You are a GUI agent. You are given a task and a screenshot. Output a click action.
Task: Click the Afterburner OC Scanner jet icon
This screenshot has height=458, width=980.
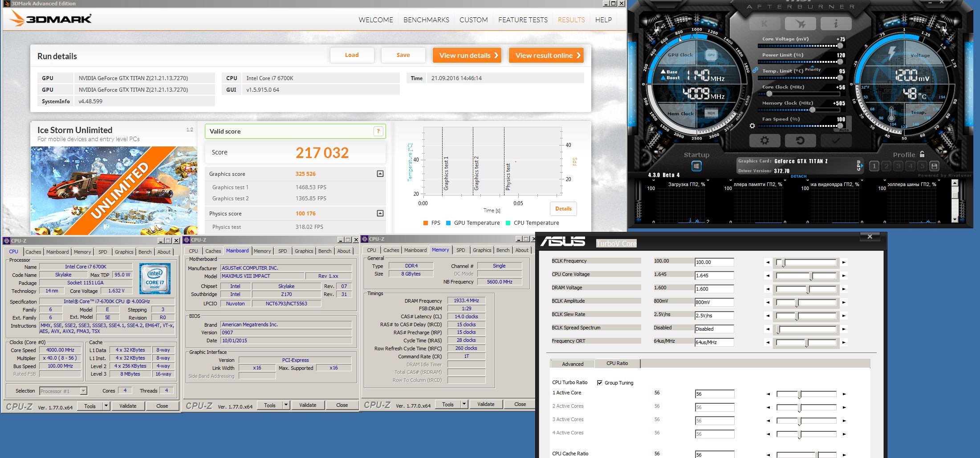coord(800,24)
